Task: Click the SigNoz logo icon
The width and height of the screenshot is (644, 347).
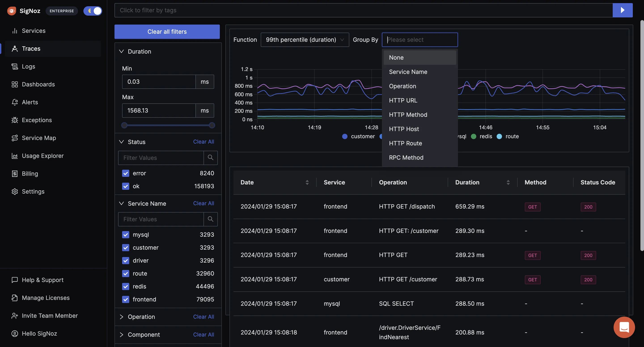Action: (x=11, y=11)
